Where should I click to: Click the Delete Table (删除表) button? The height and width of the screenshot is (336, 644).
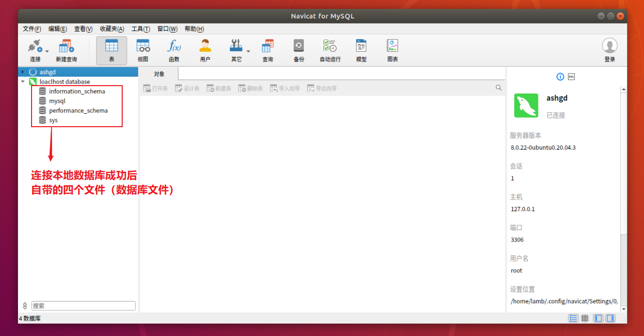pos(250,89)
